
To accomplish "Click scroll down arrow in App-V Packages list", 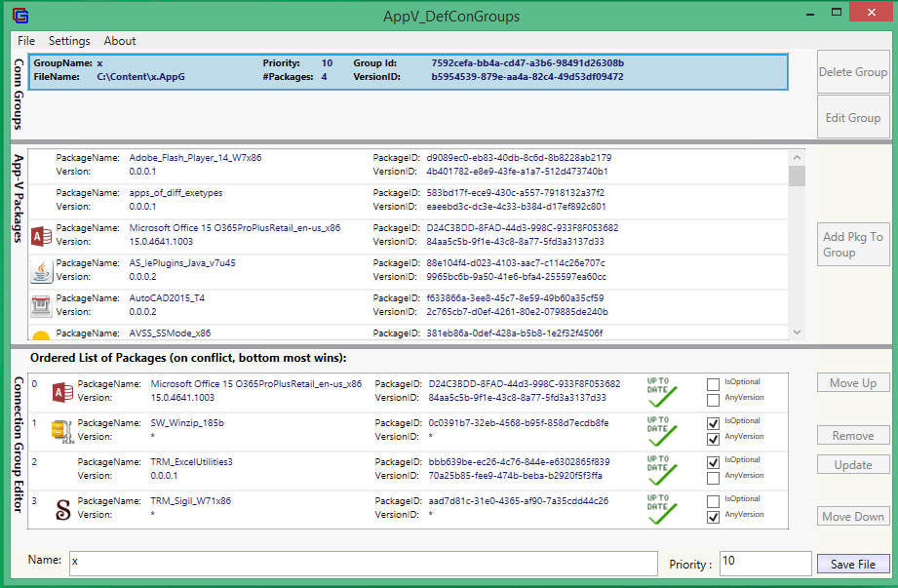I will coord(797,333).
